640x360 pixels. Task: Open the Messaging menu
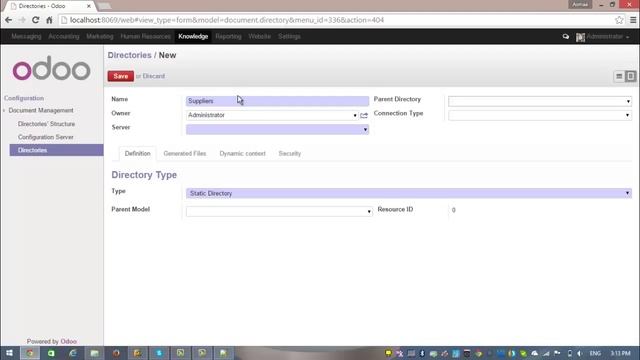[x=26, y=36]
